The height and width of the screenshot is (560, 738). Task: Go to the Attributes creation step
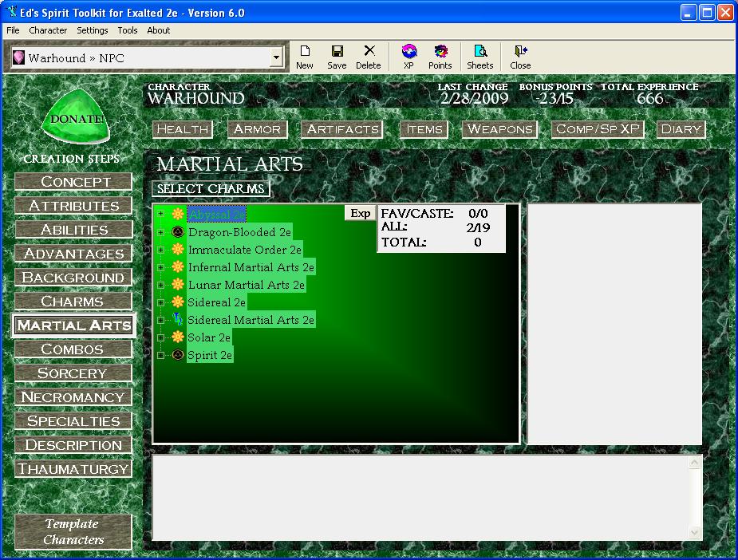click(73, 206)
